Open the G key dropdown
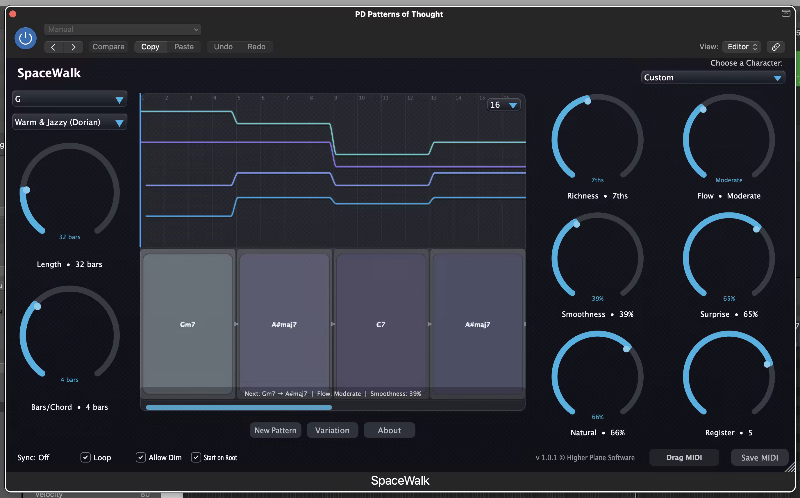 click(69, 99)
